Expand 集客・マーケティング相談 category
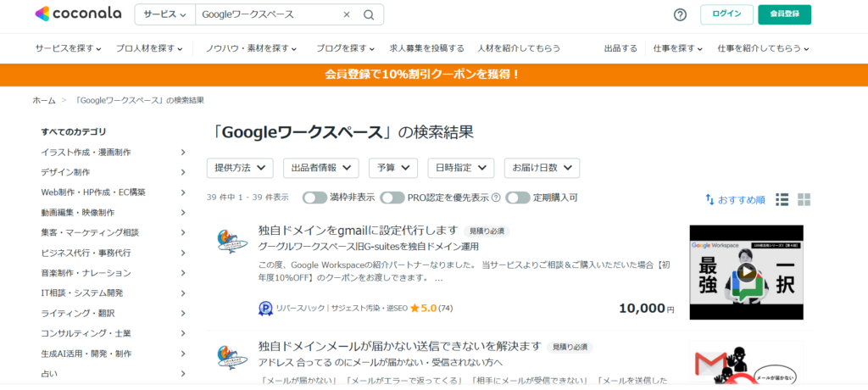This screenshot has height=390, width=868. pos(114,232)
